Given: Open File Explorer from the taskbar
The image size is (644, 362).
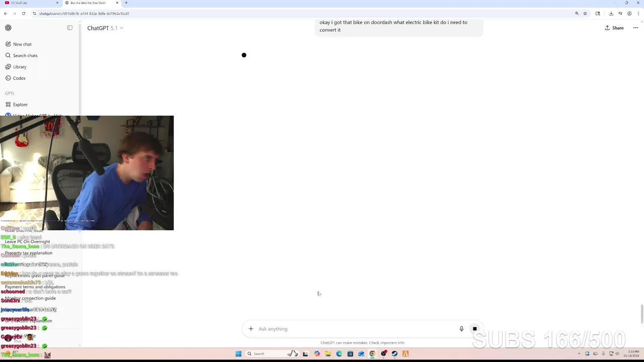Looking at the screenshot, I should coord(328,354).
